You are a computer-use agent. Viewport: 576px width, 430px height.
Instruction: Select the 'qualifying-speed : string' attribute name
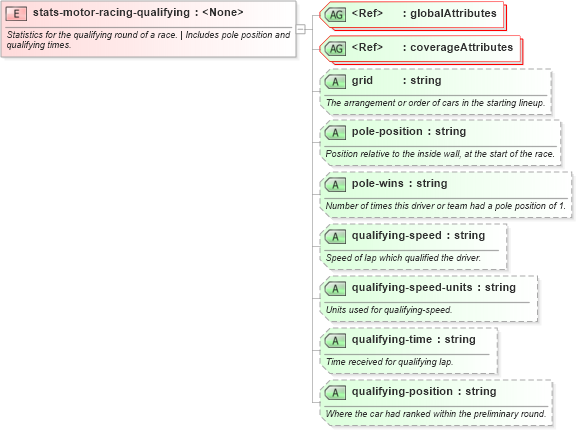coord(418,235)
